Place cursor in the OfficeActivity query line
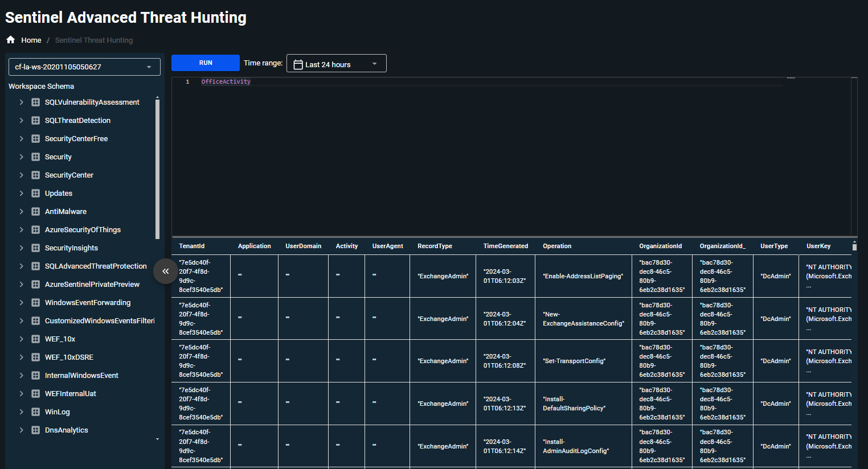The width and height of the screenshot is (868, 469). coord(226,81)
